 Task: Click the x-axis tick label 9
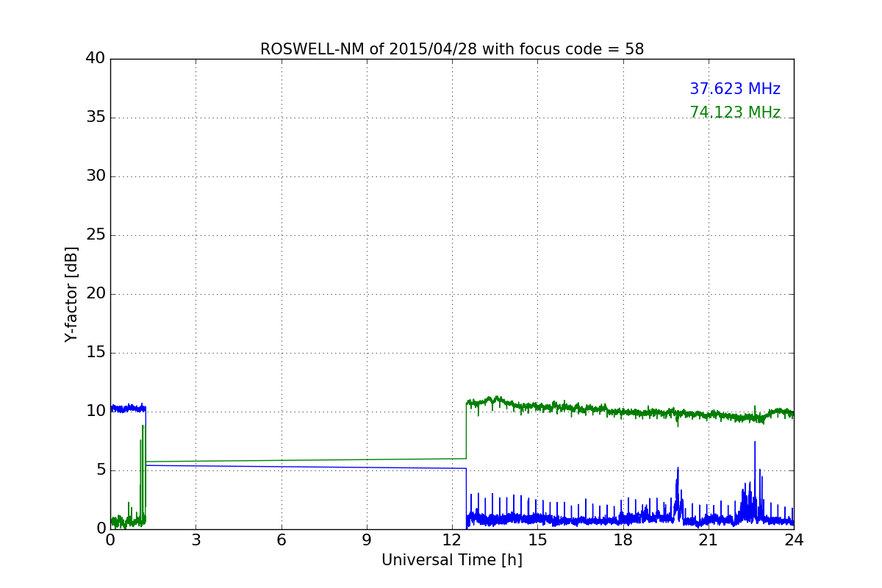(x=367, y=539)
